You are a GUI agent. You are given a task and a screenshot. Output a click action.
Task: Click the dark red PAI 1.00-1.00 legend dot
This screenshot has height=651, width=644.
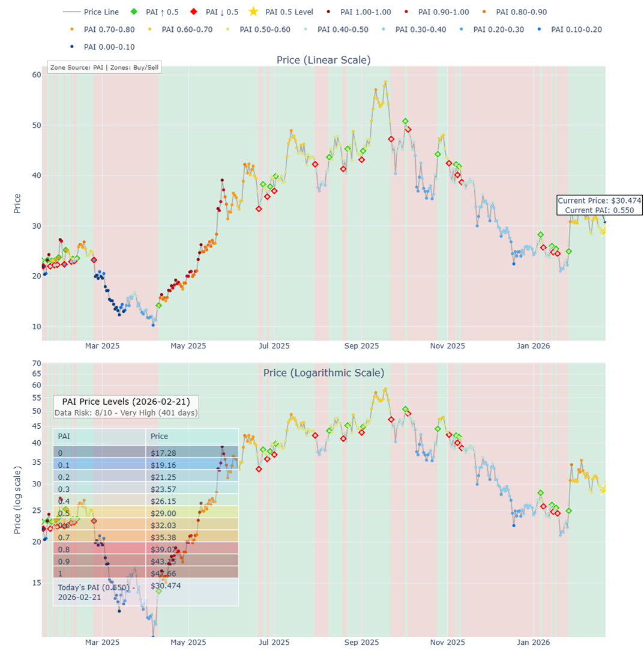coord(329,12)
